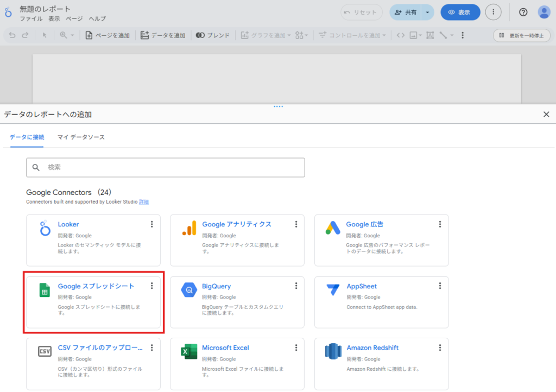Screen dimensions: 556x392
Task: Select the Microsoft Excel connector icon
Action: click(188, 352)
